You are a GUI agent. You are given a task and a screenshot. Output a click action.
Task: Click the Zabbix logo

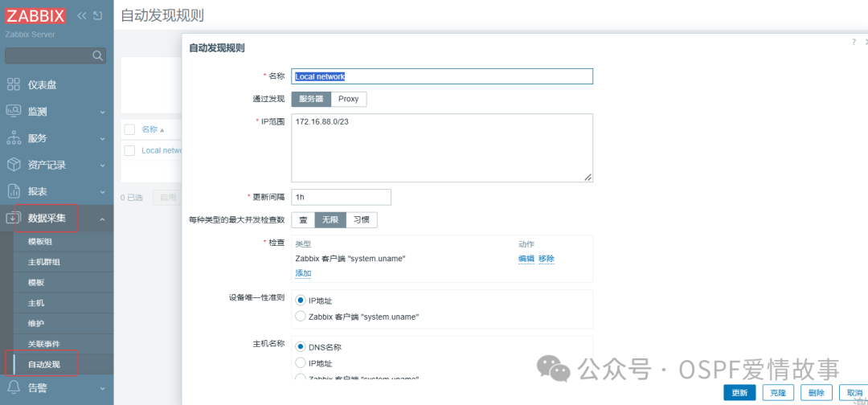[x=36, y=15]
